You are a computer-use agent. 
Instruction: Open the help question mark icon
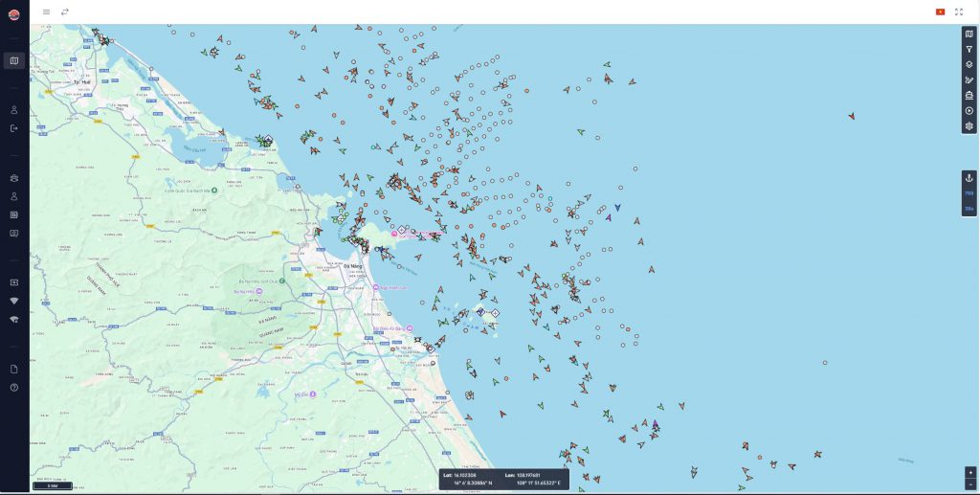coord(14,388)
